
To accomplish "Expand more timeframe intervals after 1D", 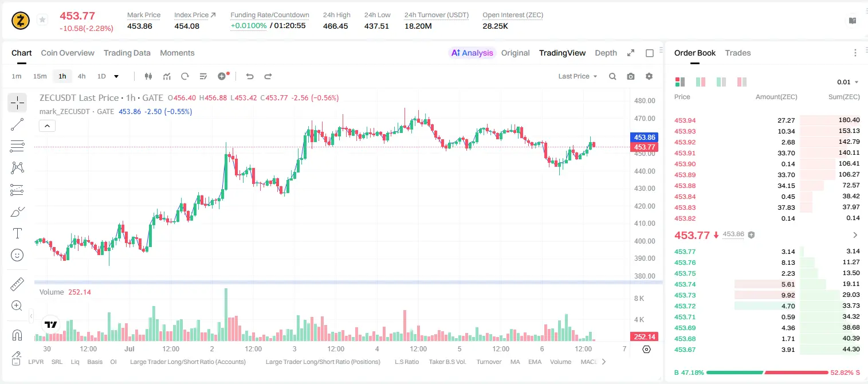I will [x=116, y=76].
